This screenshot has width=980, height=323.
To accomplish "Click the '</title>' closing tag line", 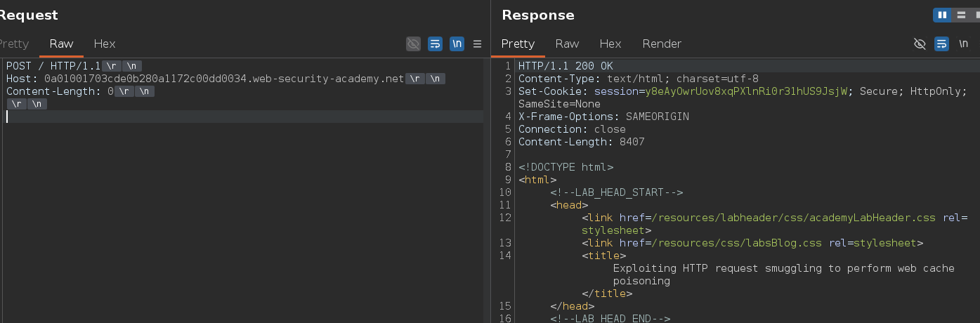I will [606, 294].
